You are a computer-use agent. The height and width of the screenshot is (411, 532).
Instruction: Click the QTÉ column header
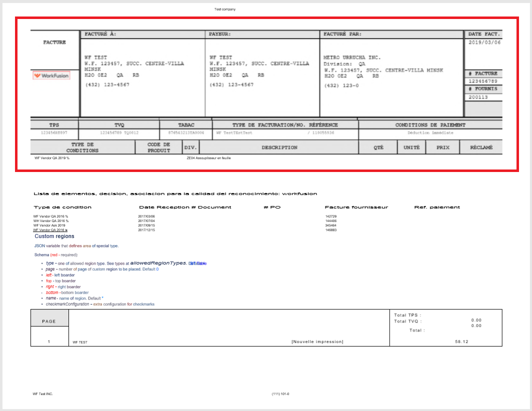(x=378, y=147)
